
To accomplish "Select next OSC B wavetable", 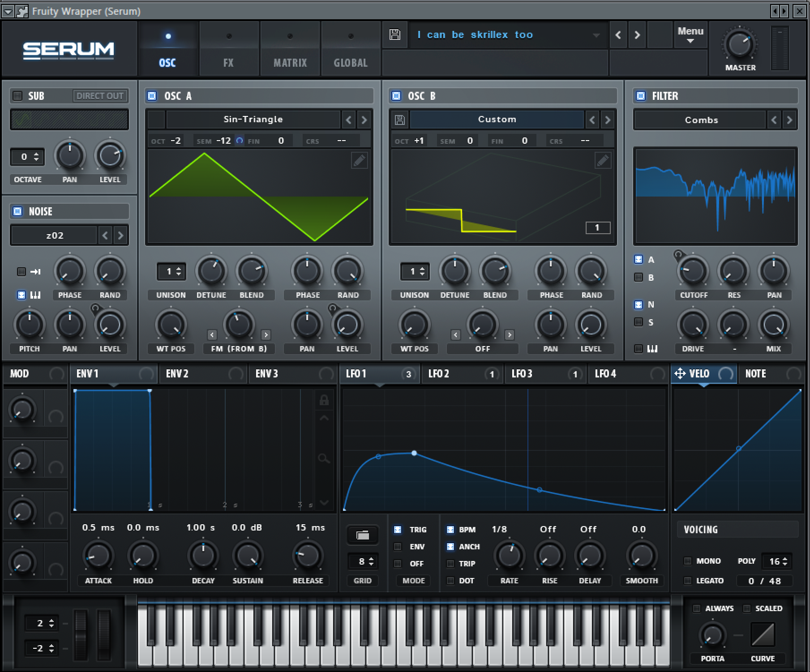I will (x=608, y=120).
